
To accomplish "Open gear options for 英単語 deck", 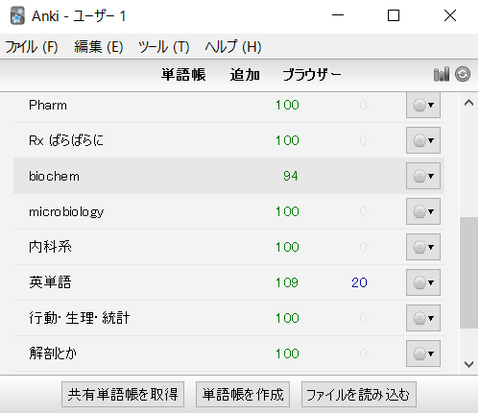I will tap(423, 283).
